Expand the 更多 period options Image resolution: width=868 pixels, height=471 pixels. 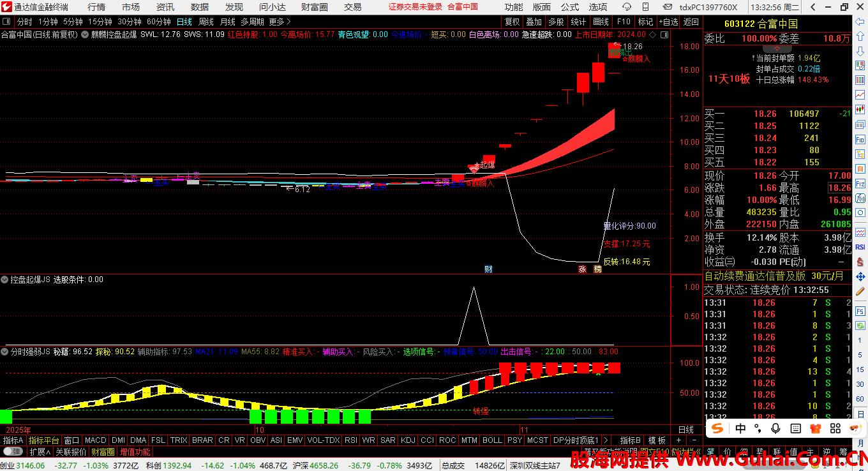click(x=280, y=22)
